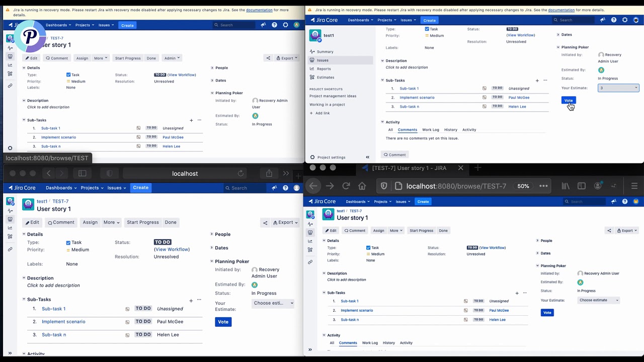This screenshot has height=362, width=644.
Task: Open user avatar menu in top-right window header
Action: (x=636, y=20)
